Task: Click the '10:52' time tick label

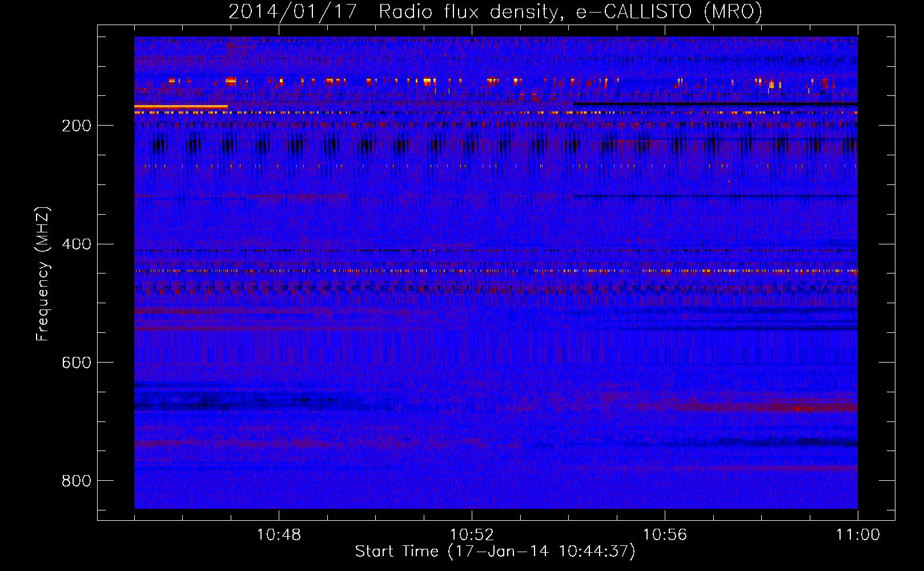Action: tap(472, 535)
